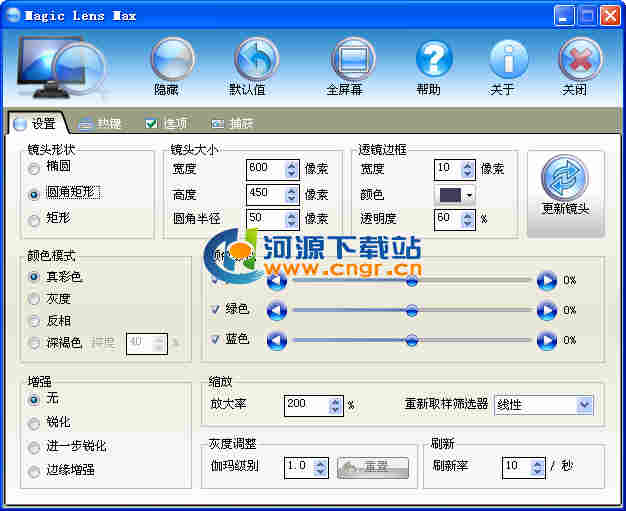Viewport: 626px width, 511px height.
Task: Click the 绿色 slider thumb
Action: point(412,311)
